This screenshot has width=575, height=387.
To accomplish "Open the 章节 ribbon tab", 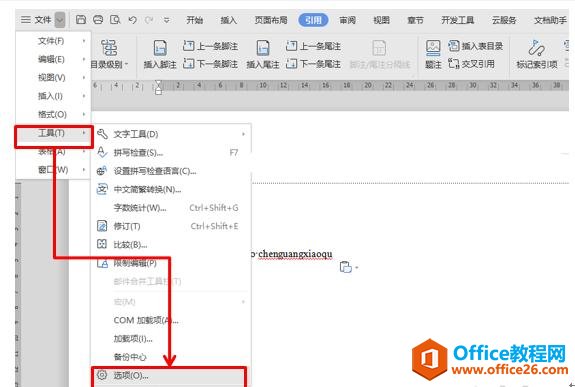I will [x=415, y=20].
